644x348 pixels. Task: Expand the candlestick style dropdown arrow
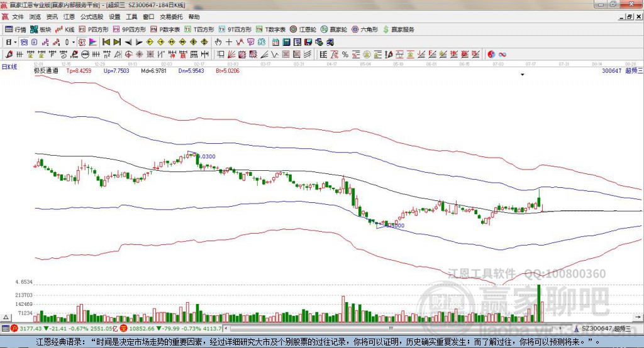(74, 42)
